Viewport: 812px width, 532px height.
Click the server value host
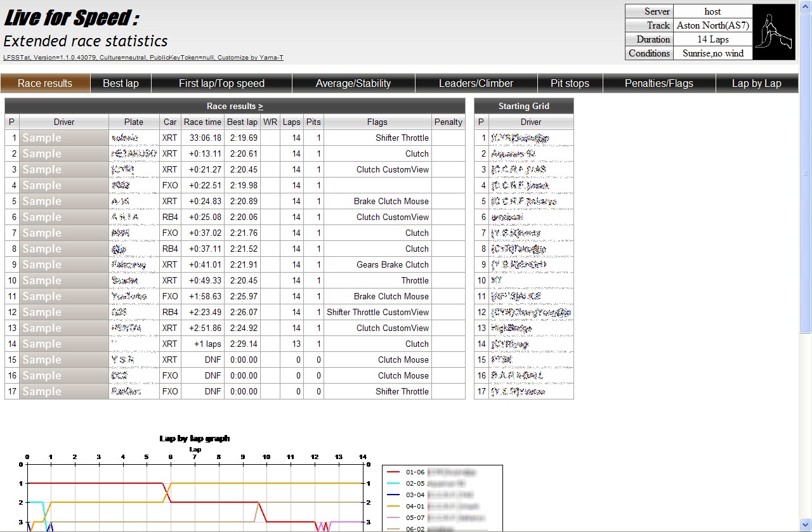click(x=712, y=11)
